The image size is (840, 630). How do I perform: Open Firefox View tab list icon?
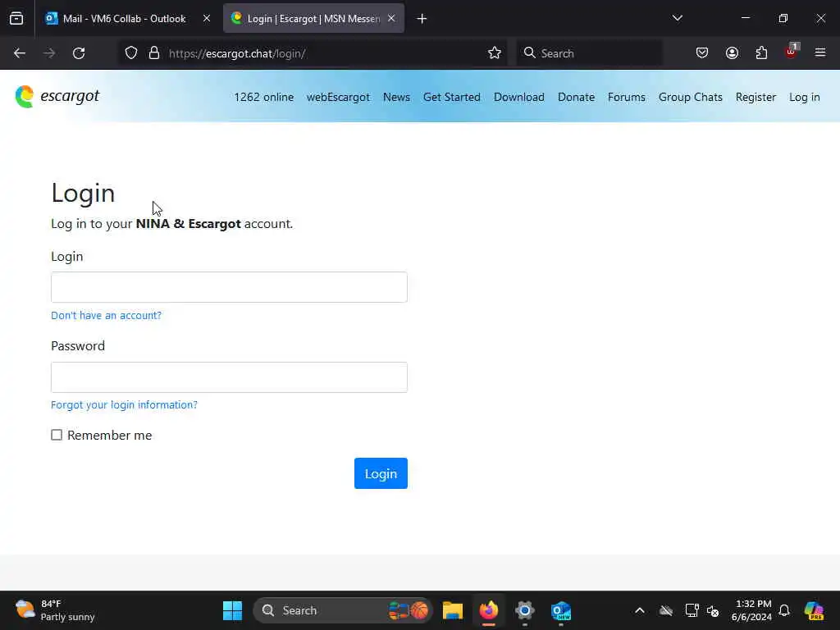[x=16, y=19]
